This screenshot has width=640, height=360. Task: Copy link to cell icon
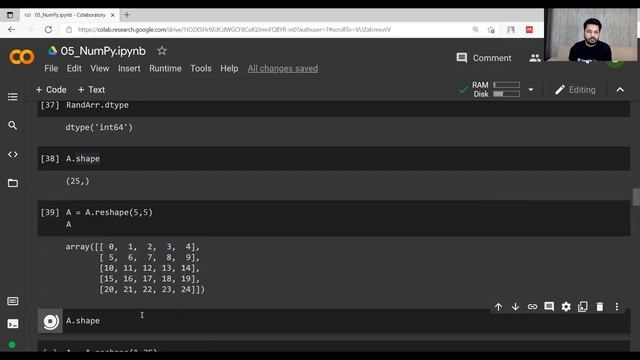click(532, 307)
